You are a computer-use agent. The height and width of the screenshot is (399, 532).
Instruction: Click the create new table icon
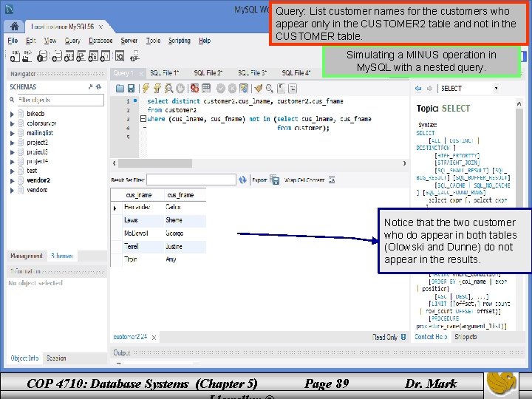tap(69, 56)
